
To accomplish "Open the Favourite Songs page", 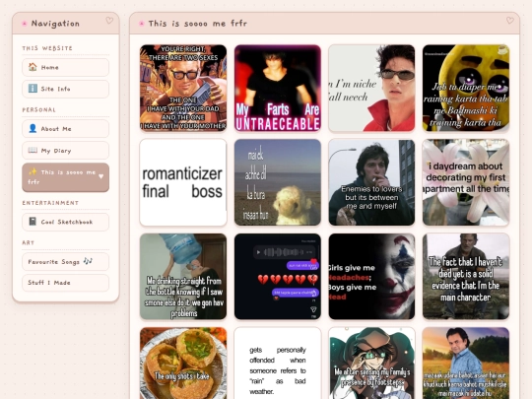I will [65, 262].
